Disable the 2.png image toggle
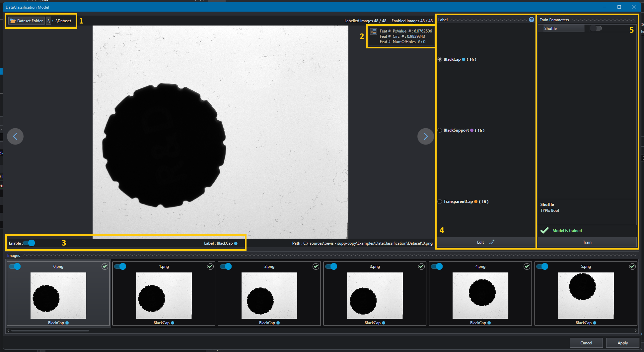The width and height of the screenshot is (644, 352). pyautogui.click(x=226, y=266)
